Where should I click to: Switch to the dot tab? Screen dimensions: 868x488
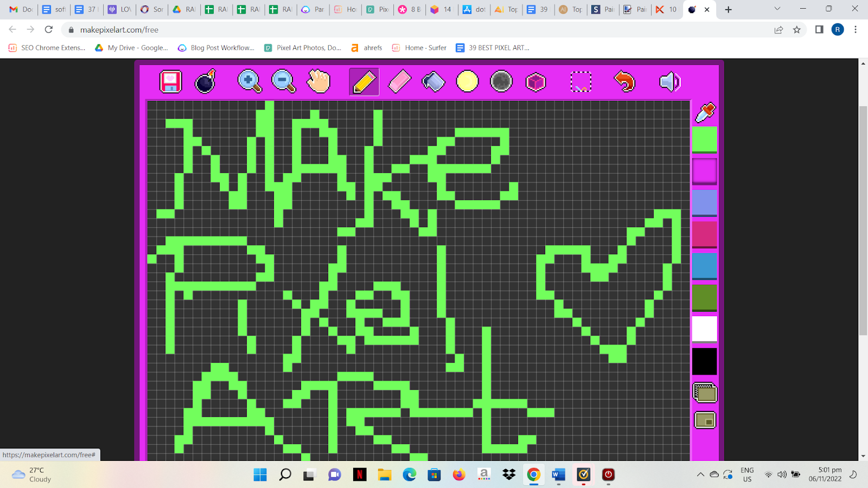pyautogui.click(x=474, y=9)
